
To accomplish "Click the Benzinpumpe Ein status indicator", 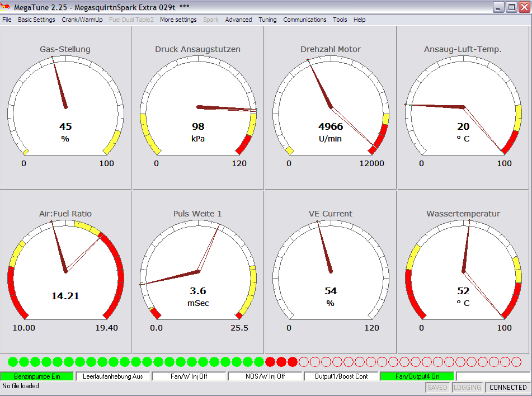I will point(37,376).
